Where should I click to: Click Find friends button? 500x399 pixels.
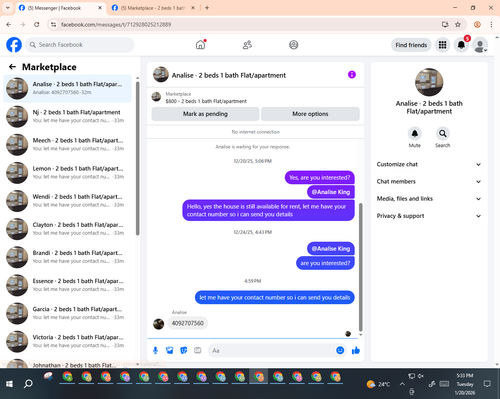pyautogui.click(x=411, y=45)
